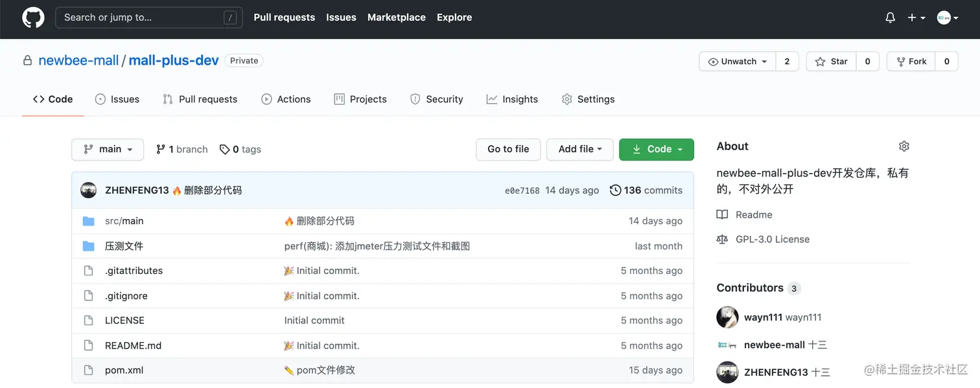Click the src/main folder icon

(x=89, y=221)
